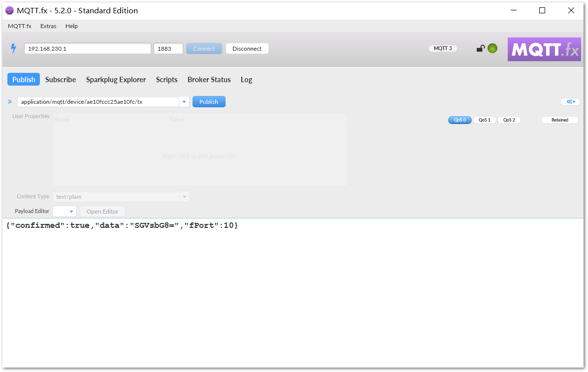Switch to the Log tab
Image resolution: width=588 pixels, height=372 pixels.
(x=246, y=79)
